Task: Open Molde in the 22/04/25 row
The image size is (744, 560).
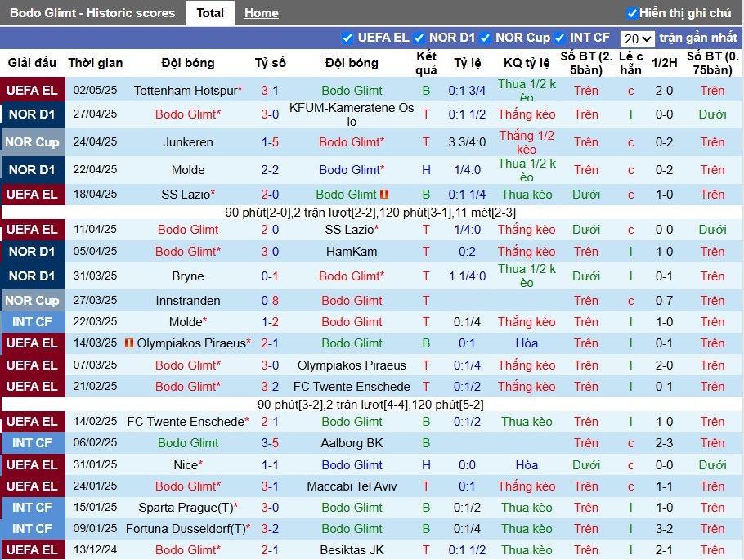Action: click(x=188, y=169)
